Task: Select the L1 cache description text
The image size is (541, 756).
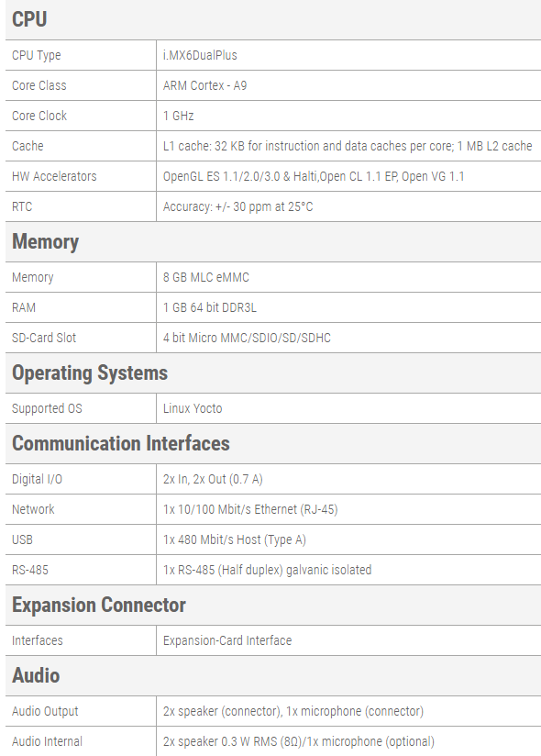Action: 348,146
